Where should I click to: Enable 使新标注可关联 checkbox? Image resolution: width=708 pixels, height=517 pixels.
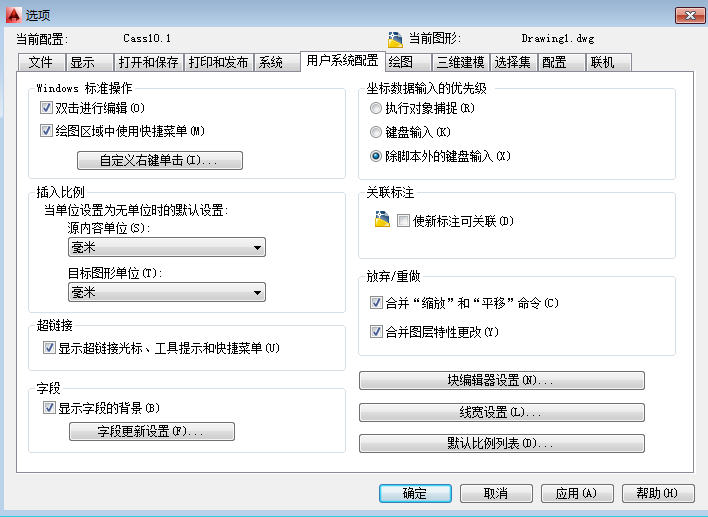[404, 221]
